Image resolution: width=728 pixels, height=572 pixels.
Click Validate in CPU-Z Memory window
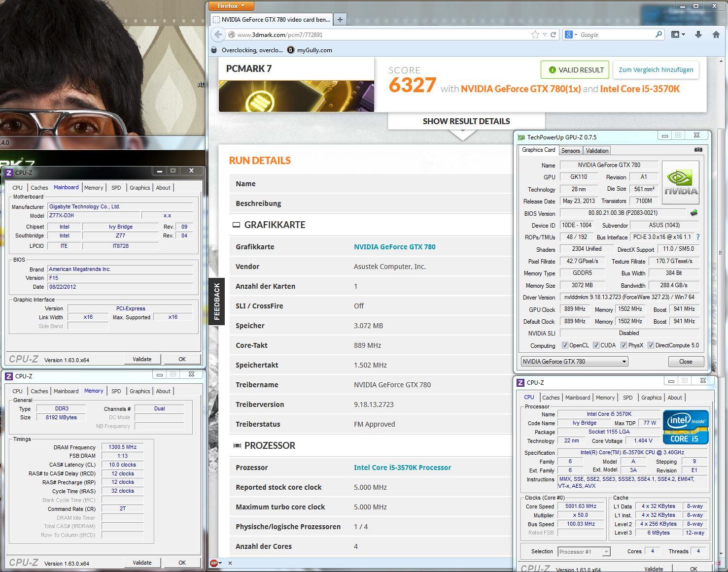[142, 563]
